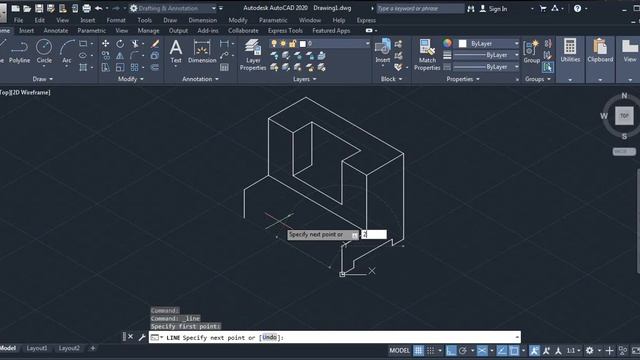Toggle group selection on/off icon
640x360 pixels.
tap(548, 67)
